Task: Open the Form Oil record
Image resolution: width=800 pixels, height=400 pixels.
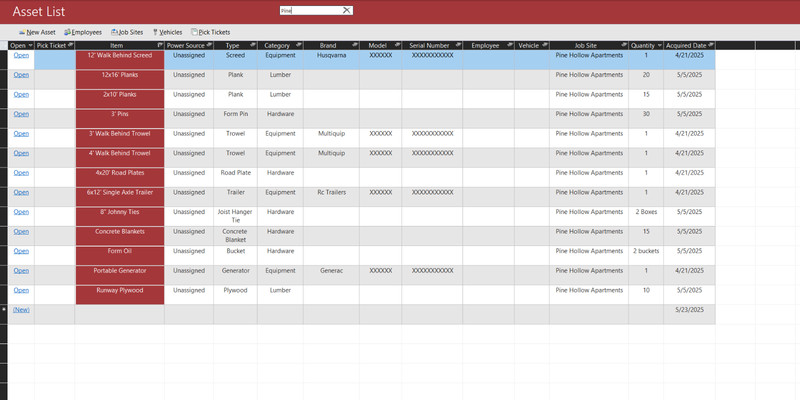Action: point(21,251)
